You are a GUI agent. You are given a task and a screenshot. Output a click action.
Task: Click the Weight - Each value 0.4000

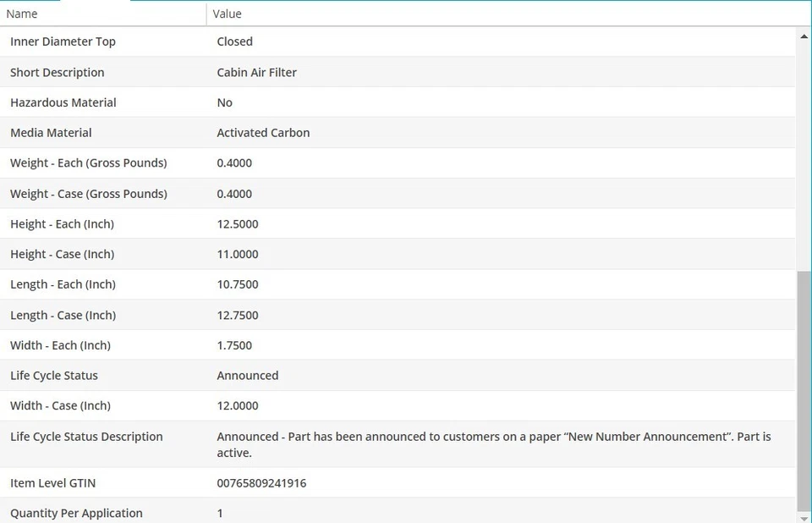pos(234,162)
